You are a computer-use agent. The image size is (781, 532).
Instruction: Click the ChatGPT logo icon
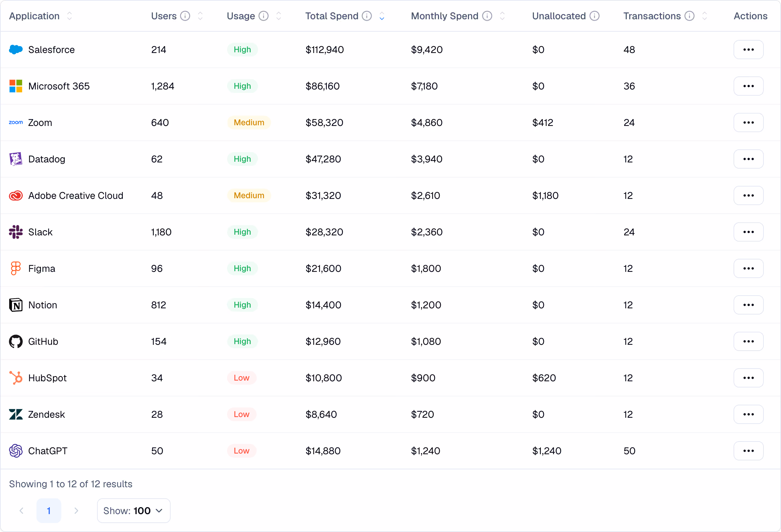[16, 451]
